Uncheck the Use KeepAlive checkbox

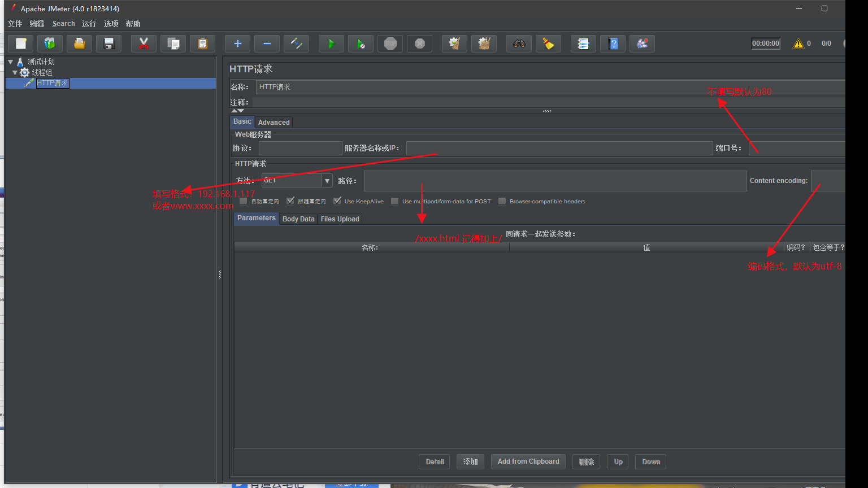click(337, 201)
